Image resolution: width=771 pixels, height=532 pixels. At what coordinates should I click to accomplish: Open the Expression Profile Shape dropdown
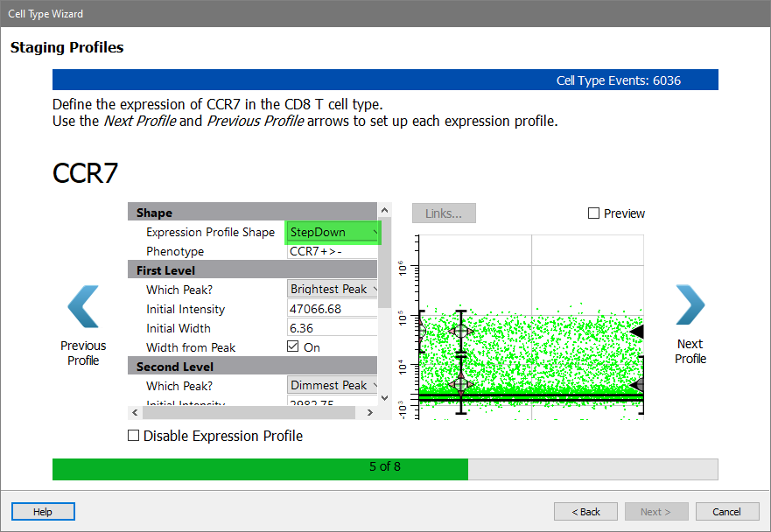[x=333, y=232]
